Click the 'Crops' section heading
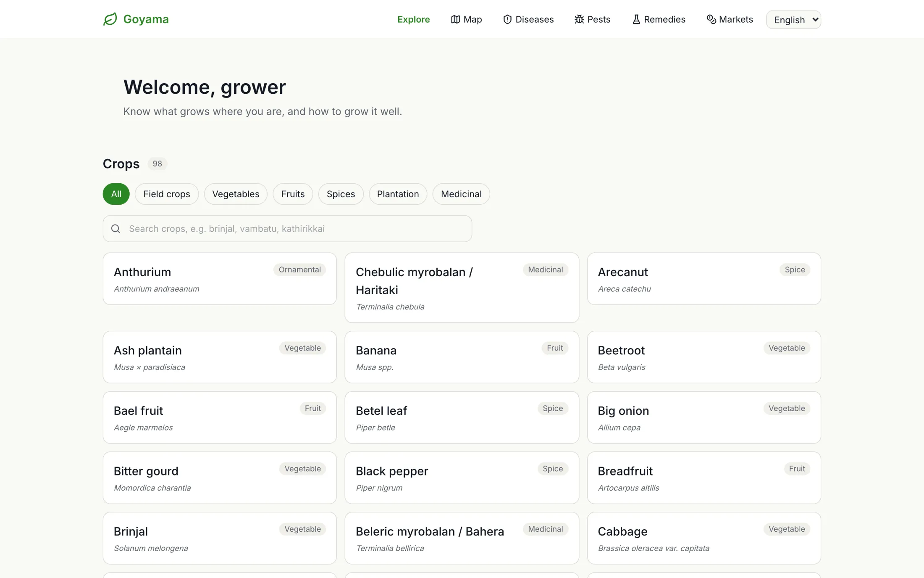The height and width of the screenshot is (578, 924). click(121, 164)
